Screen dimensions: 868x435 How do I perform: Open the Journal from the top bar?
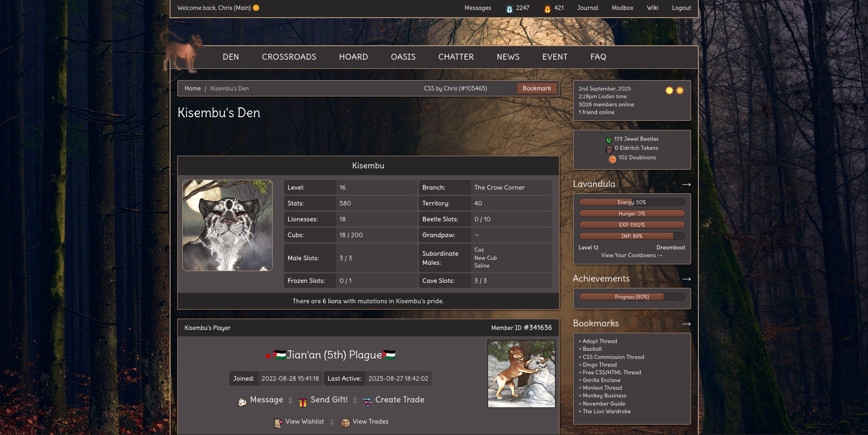pos(587,8)
